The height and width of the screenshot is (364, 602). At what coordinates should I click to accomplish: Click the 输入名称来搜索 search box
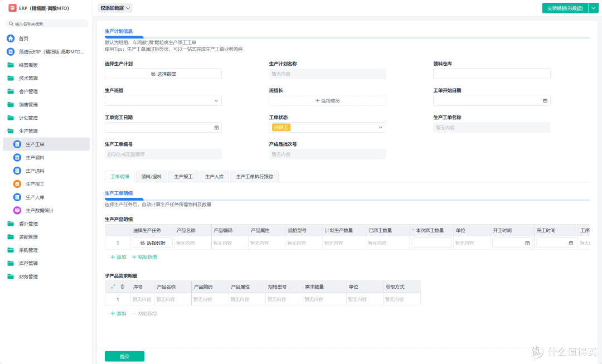click(47, 24)
